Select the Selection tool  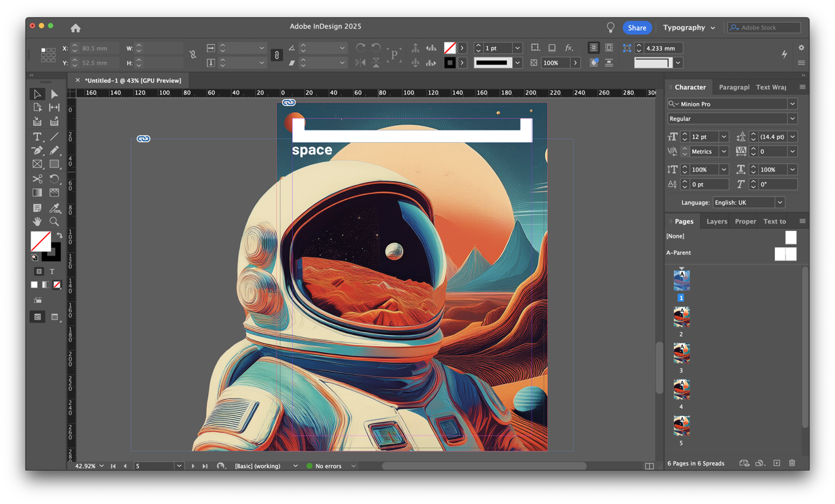[37, 95]
